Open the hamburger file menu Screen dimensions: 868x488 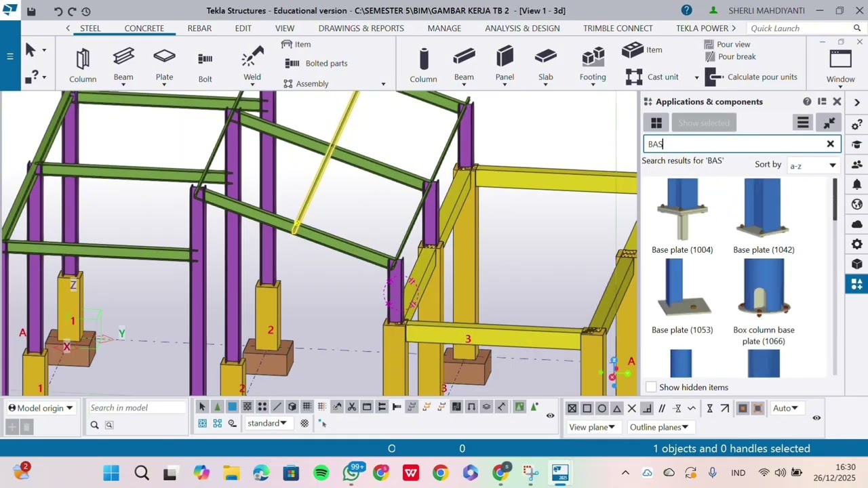[x=10, y=56]
